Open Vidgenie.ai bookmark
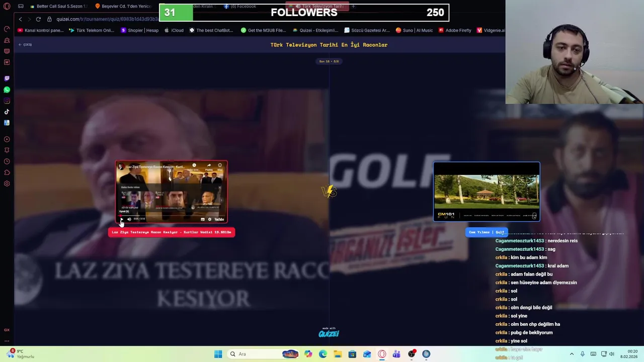This screenshot has width=644, height=362. [491, 30]
